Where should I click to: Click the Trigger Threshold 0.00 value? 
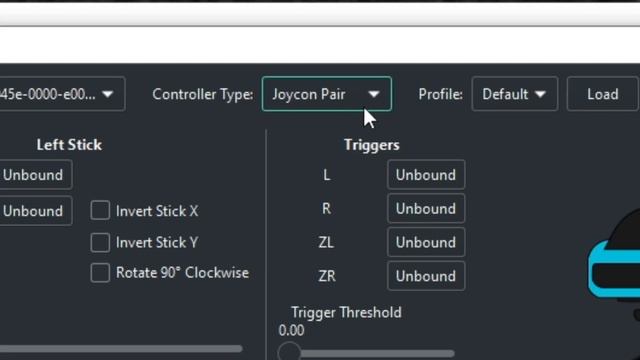pos(291,330)
